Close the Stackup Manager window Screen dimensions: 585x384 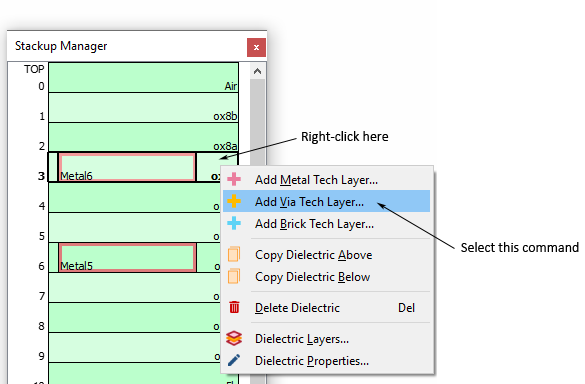click(256, 47)
